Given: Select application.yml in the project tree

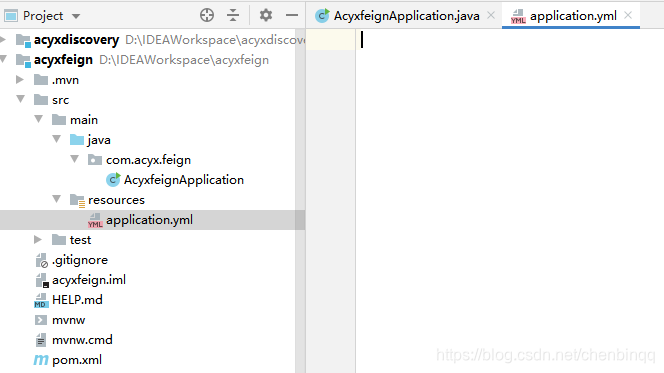Looking at the screenshot, I should coord(149,220).
